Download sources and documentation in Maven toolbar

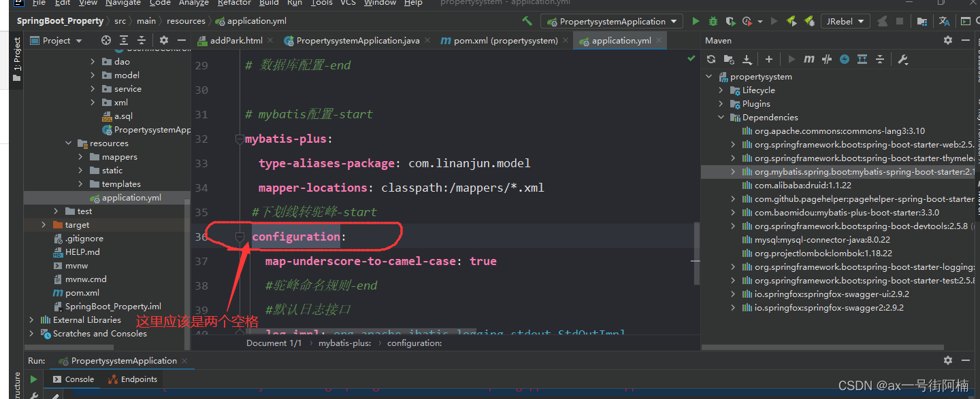(747, 60)
